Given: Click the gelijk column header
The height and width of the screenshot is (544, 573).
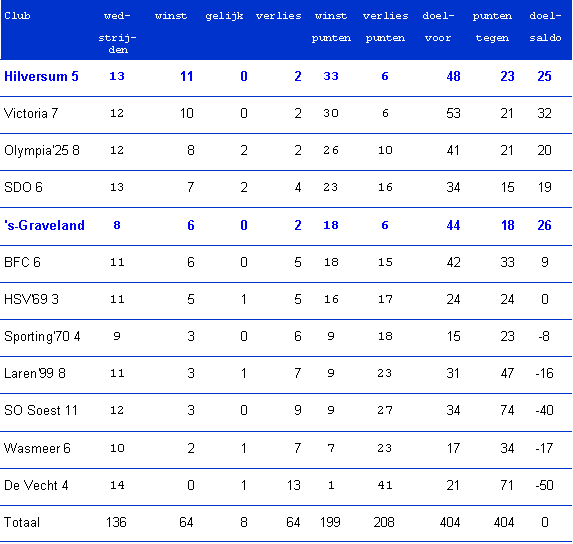Looking at the screenshot, I should pyautogui.click(x=224, y=16).
